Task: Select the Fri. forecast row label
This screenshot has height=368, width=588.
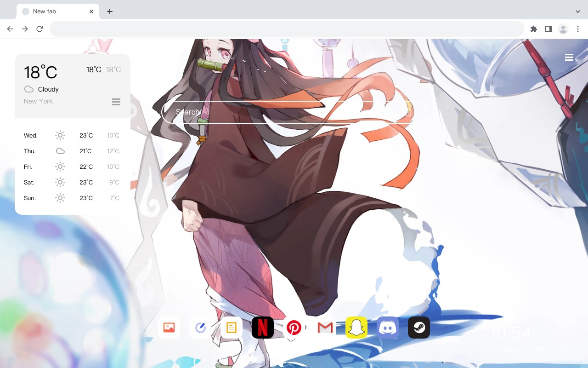Action: pos(28,167)
